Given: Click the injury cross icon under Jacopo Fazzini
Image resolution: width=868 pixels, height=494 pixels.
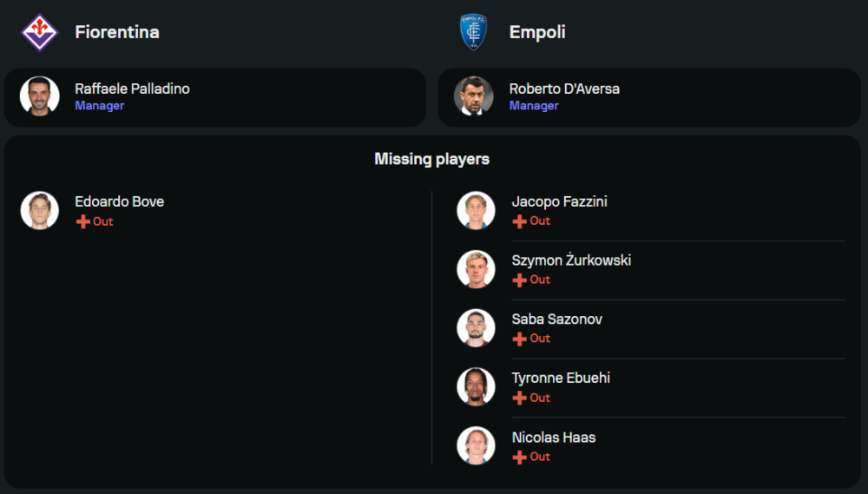Looking at the screenshot, I should point(519,221).
